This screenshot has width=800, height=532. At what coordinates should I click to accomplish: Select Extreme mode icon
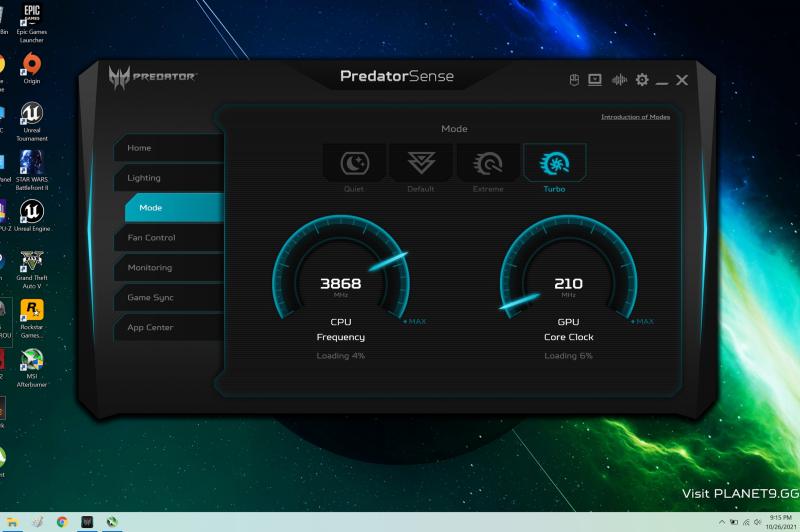[488, 163]
